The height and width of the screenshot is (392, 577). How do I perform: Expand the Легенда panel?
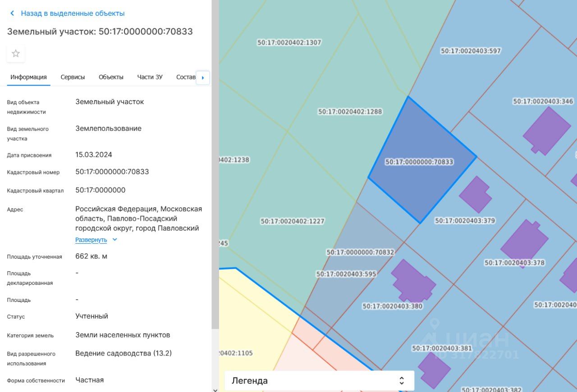point(319,381)
